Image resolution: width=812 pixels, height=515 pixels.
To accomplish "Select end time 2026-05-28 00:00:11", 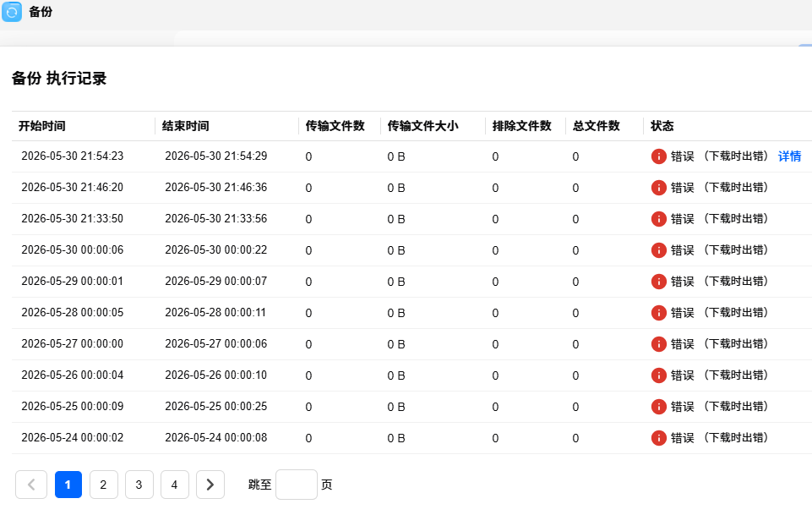I will coord(215,312).
